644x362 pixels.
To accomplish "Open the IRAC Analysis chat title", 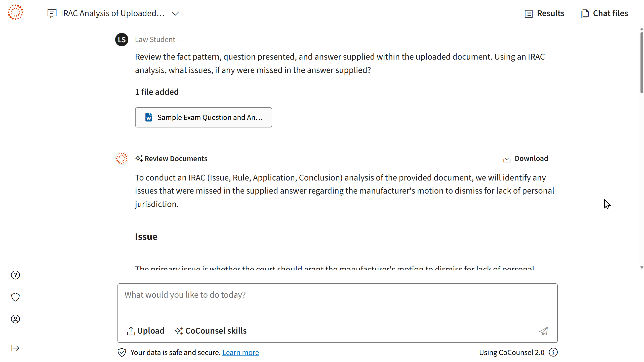I will coord(113,13).
